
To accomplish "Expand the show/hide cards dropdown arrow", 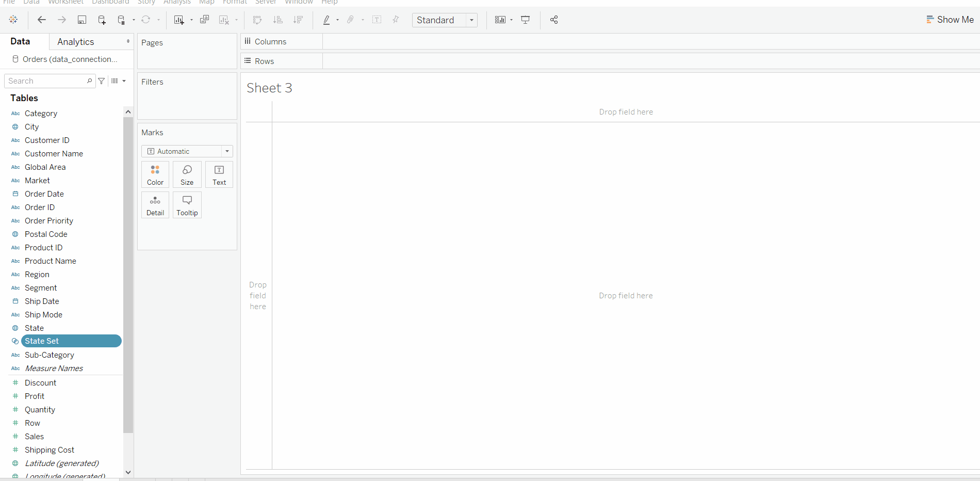I will (x=511, y=20).
